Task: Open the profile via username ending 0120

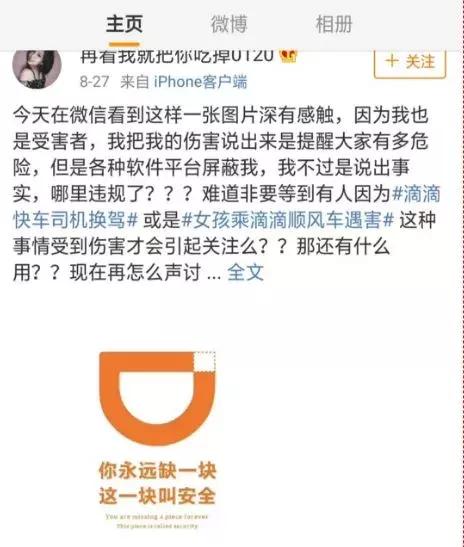Action: click(177, 57)
